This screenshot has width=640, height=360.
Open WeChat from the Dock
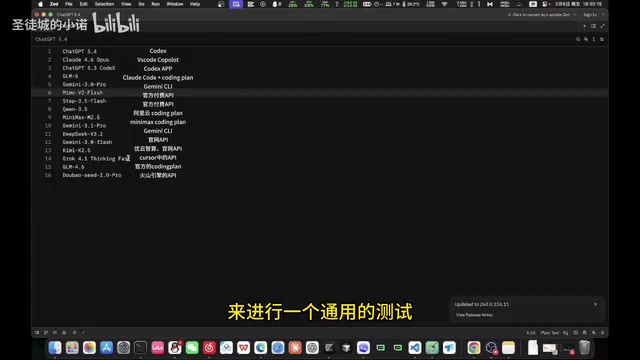coord(192,348)
